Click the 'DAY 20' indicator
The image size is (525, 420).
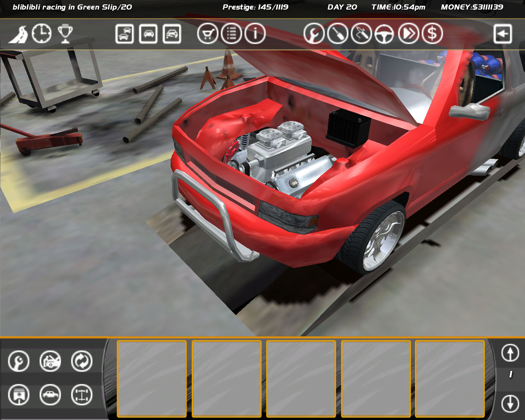[x=342, y=7]
